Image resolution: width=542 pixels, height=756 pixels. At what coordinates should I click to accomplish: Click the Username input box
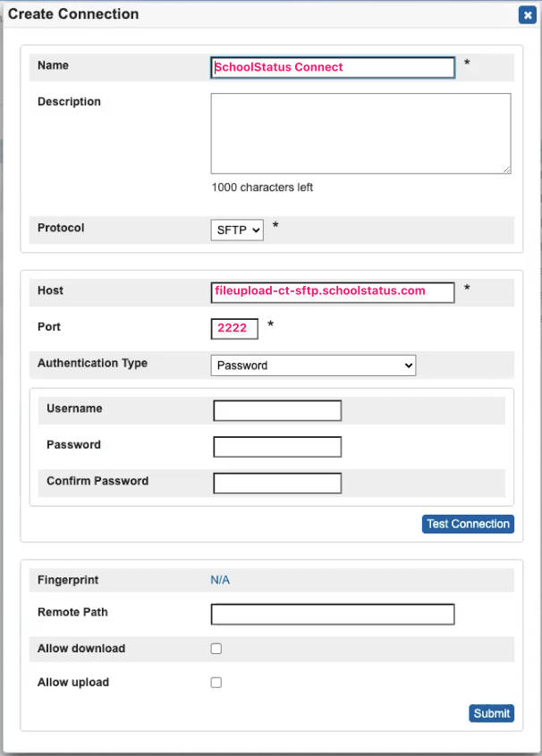(x=277, y=411)
